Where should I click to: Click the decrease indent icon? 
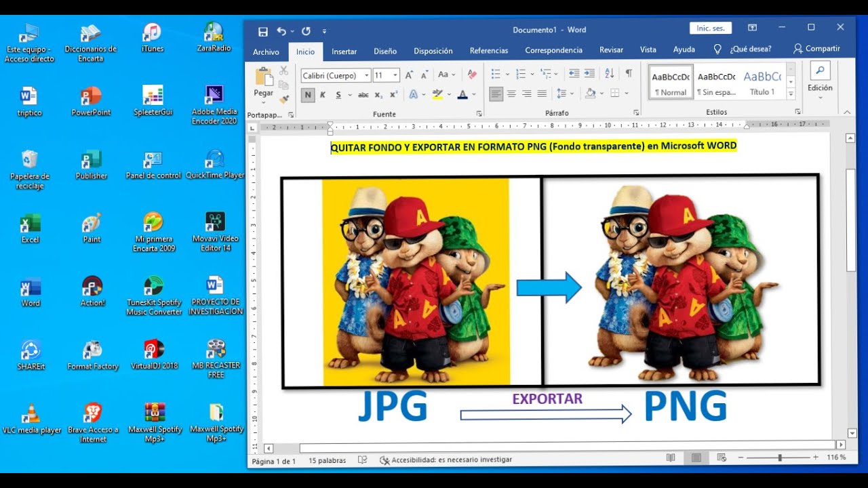574,74
